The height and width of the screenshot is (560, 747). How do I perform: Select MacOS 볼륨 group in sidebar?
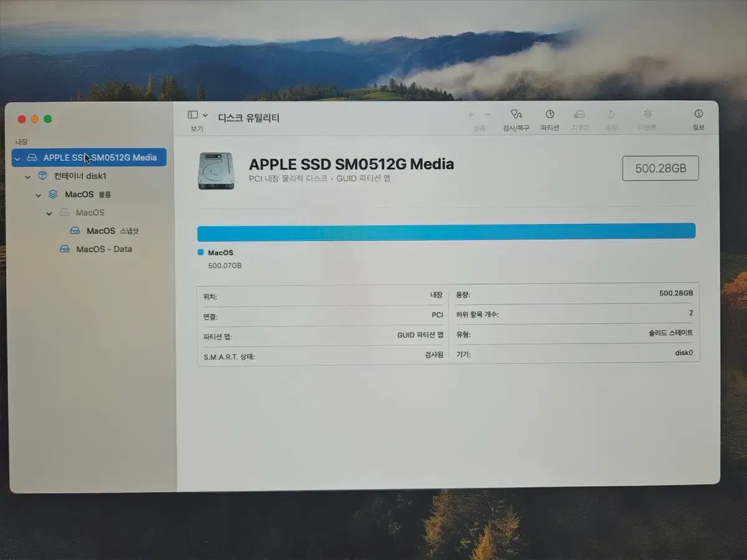89,194
